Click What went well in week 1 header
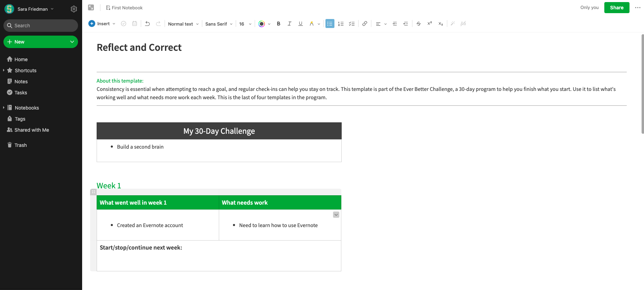The image size is (644, 290). (x=158, y=203)
